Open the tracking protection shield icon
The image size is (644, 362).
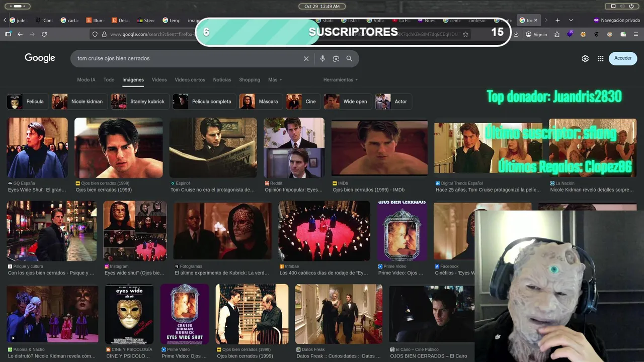pos(95,34)
